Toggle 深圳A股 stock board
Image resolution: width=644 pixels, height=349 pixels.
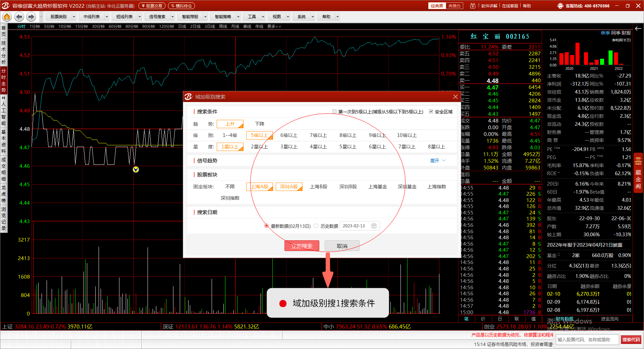click(x=289, y=187)
